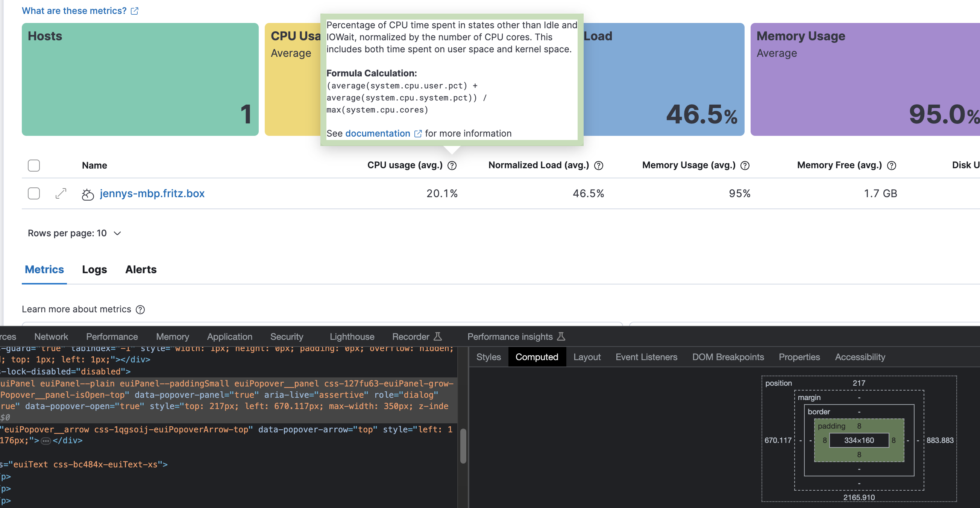Sort by Memory Usage (avg.) column header
This screenshot has width=980, height=508.
click(x=689, y=165)
